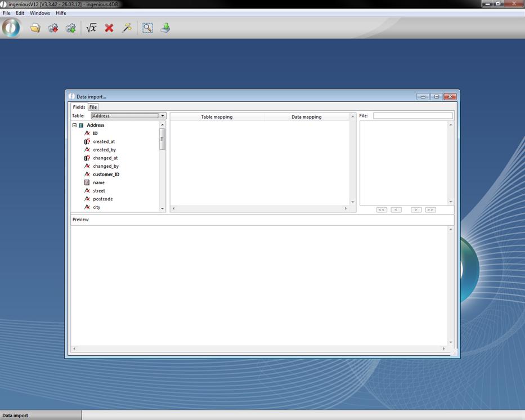Click the green arrow download icon
This screenshot has width=525, height=420.
click(165, 28)
